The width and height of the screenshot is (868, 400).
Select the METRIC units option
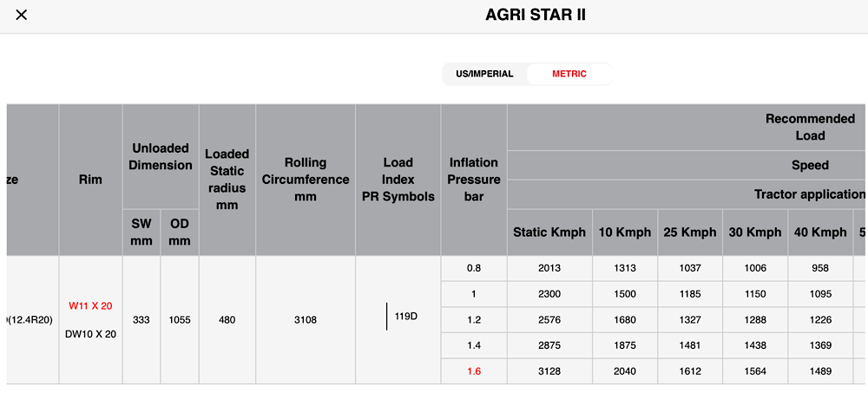[x=569, y=74]
